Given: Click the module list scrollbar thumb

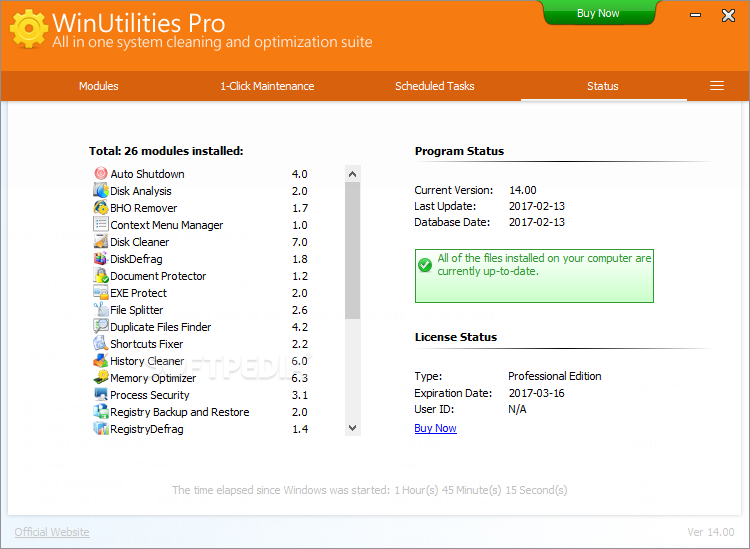Looking at the screenshot, I should 353,251.
